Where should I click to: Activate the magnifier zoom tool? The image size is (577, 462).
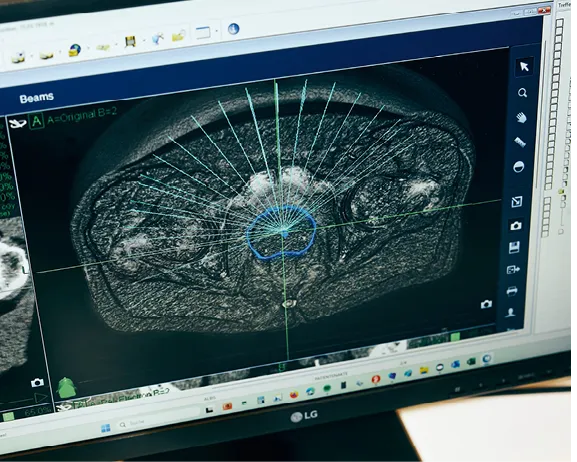pyautogui.click(x=522, y=93)
